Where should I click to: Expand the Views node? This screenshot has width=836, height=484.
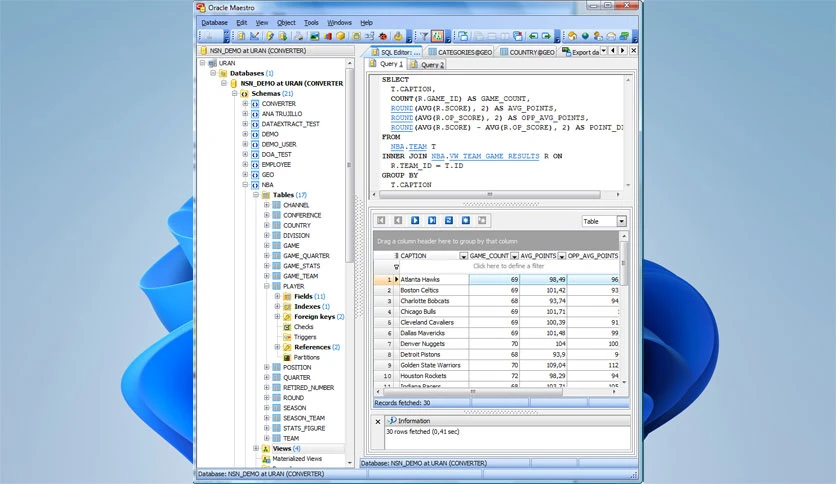point(256,448)
